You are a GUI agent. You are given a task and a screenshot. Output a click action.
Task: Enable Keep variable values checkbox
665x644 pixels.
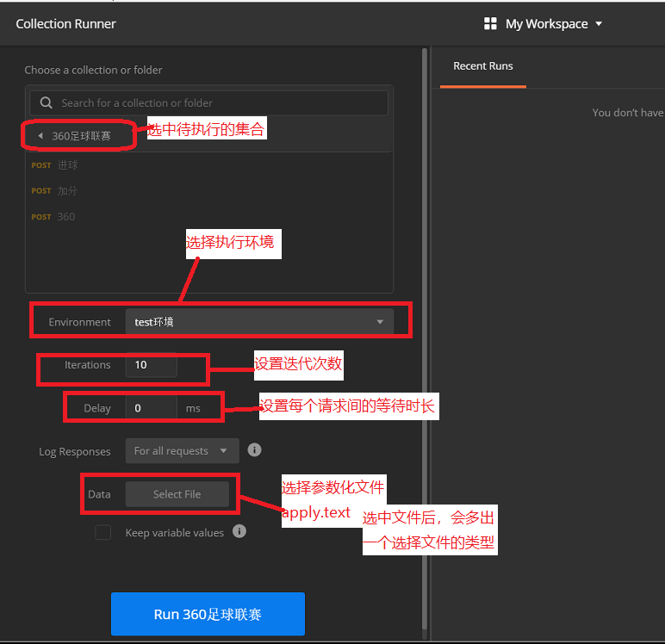click(x=103, y=532)
